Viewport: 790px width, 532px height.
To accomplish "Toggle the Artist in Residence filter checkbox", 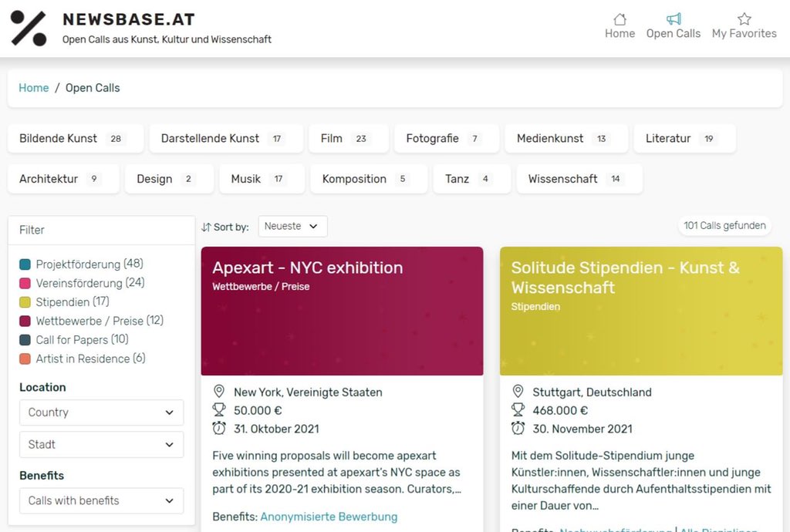I will coord(25,359).
